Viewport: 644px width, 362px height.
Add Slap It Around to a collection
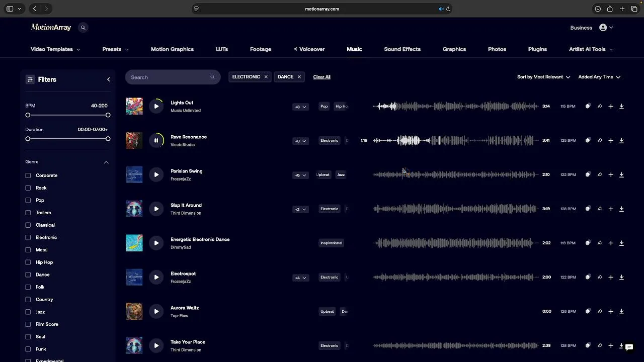(611, 209)
